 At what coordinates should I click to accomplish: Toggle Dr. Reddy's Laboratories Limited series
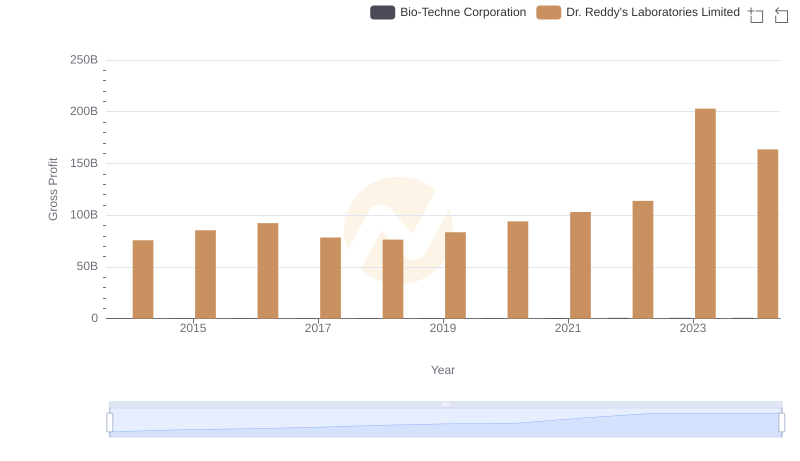coord(638,12)
